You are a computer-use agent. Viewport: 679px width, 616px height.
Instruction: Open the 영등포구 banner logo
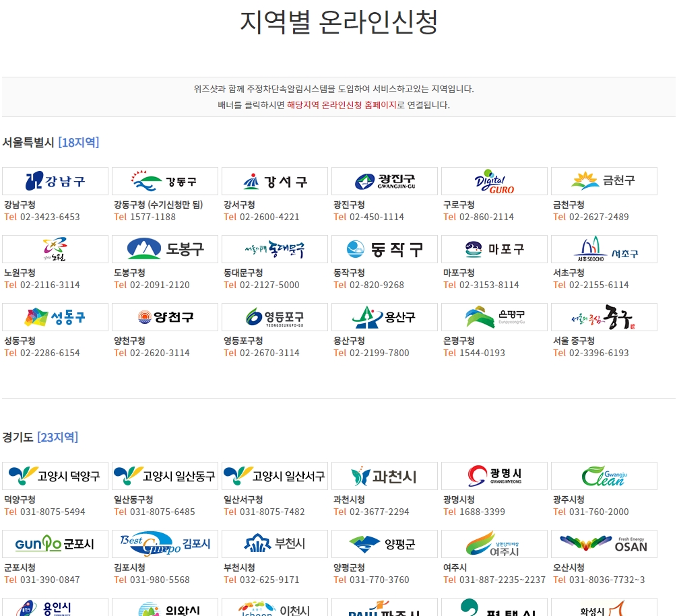[x=275, y=317]
